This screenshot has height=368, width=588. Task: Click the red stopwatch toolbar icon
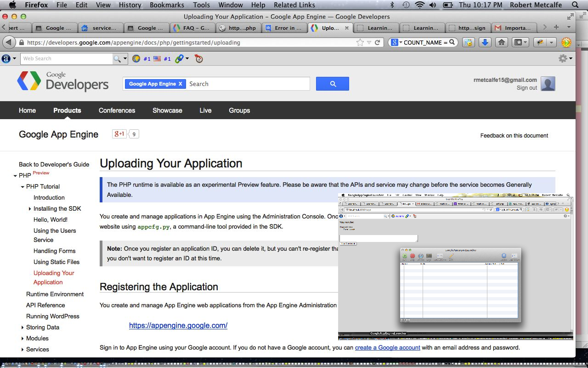(198, 59)
